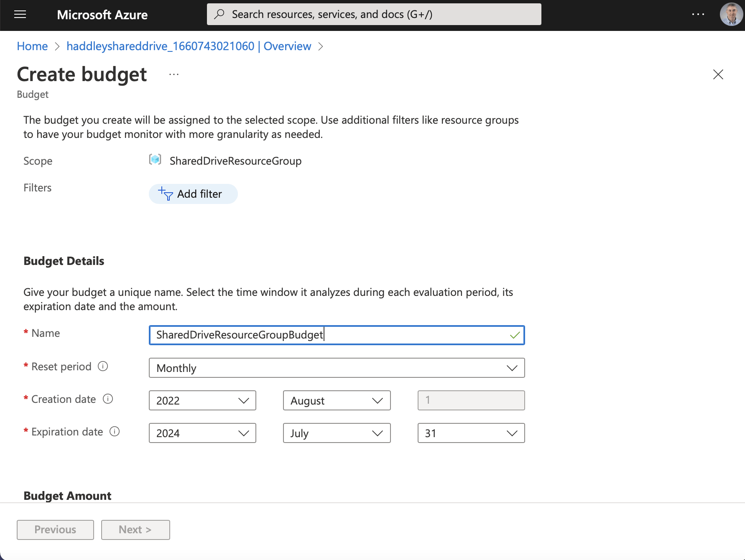Show Creation date info tooltip icon
This screenshot has height=560, width=745.
[108, 399]
